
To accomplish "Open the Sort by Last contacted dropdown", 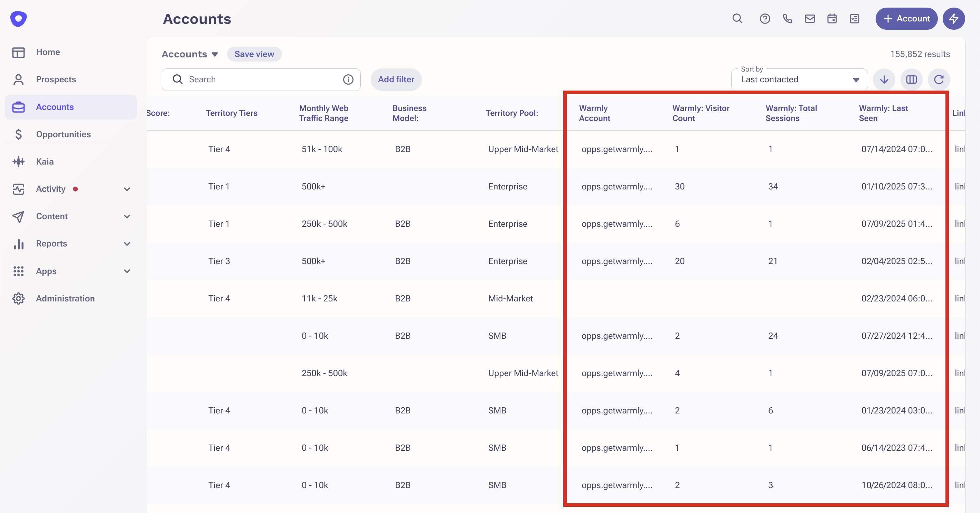I will click(799, 80).
